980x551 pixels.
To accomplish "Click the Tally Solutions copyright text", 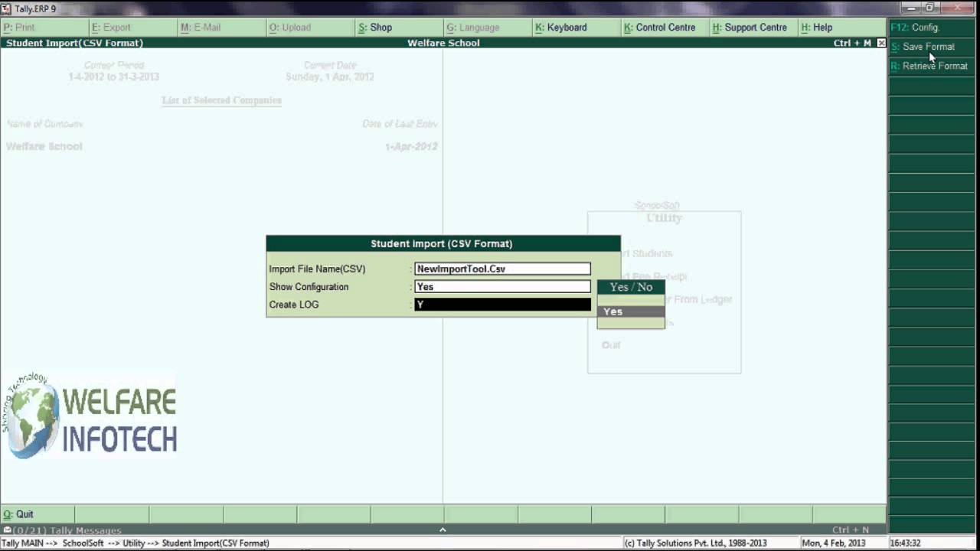I will (x=695, y=543).
